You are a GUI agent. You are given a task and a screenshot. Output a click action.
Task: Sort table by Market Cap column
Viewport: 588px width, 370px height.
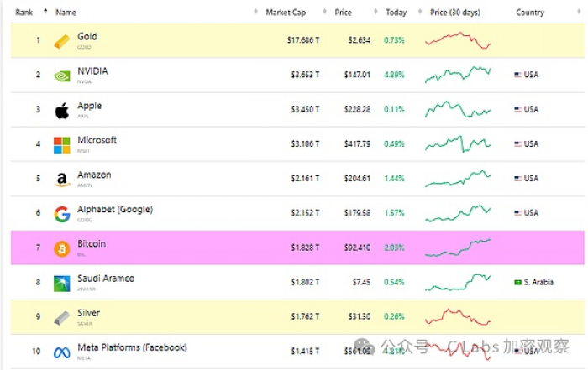point(286,13)
